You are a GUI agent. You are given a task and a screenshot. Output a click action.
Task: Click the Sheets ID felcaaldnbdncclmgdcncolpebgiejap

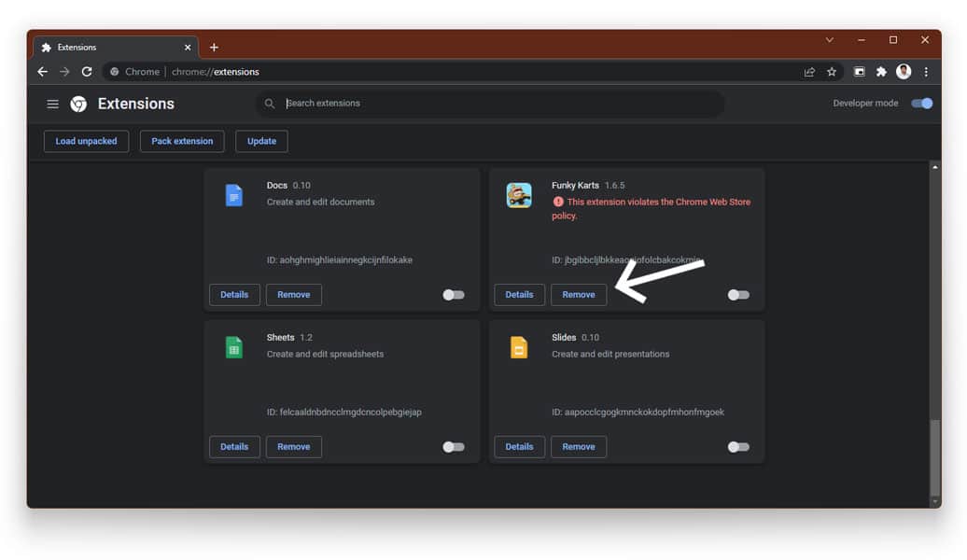point(350,412)
